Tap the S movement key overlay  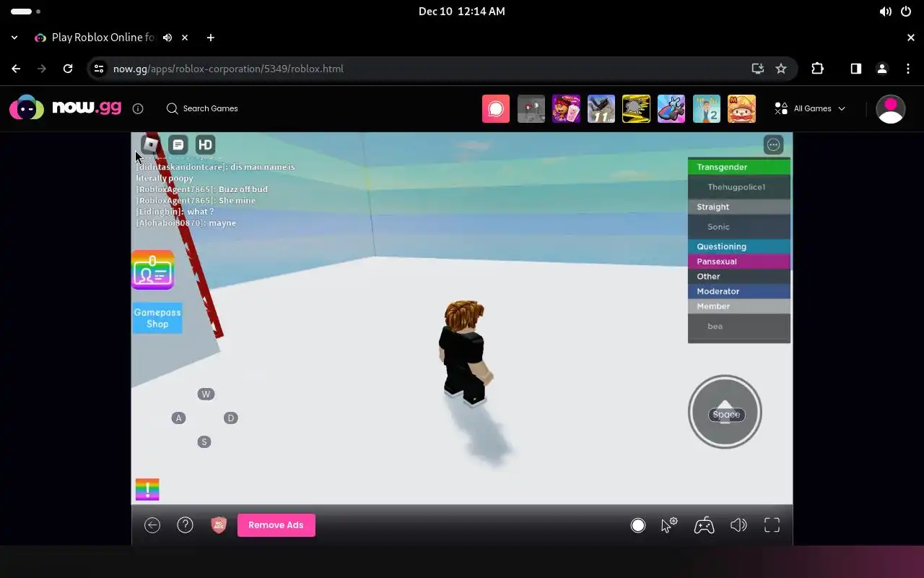tap(204, 441)
